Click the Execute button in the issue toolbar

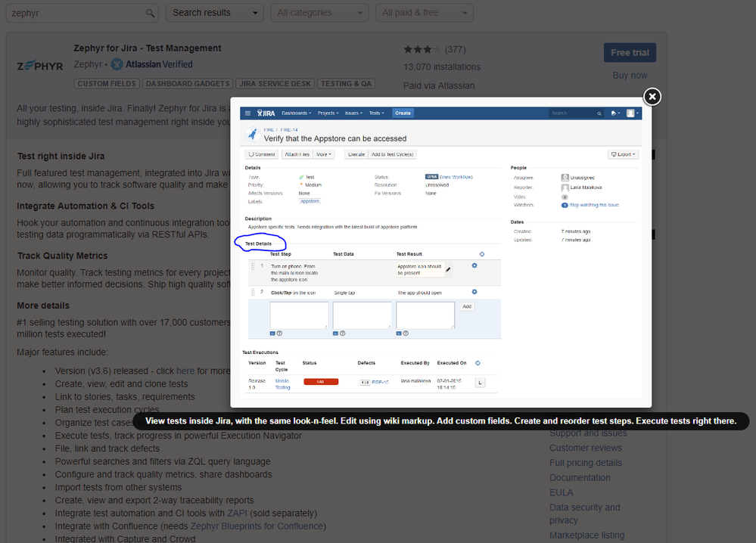coord(356,155)
